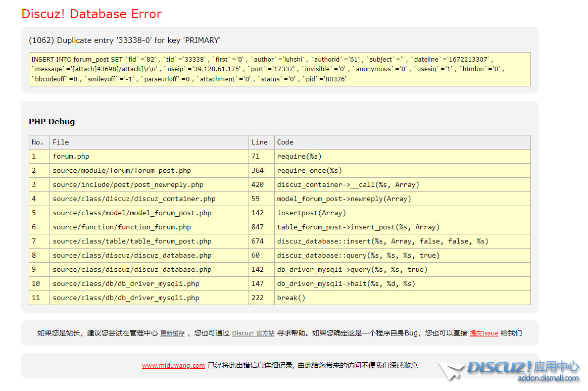Select discuz_database.php cell in row 8
Image resolution: width=588 pixels, height=391 pixels.
149,255
